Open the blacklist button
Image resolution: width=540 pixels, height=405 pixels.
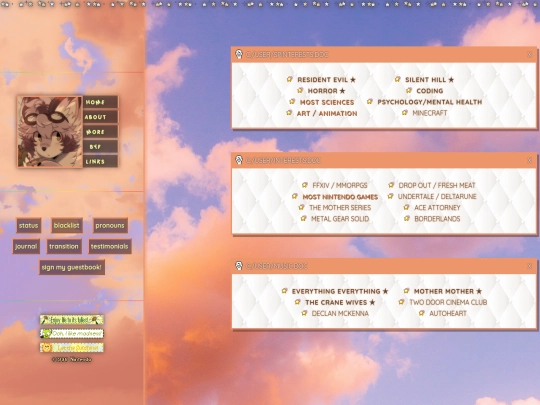[67, 226]
